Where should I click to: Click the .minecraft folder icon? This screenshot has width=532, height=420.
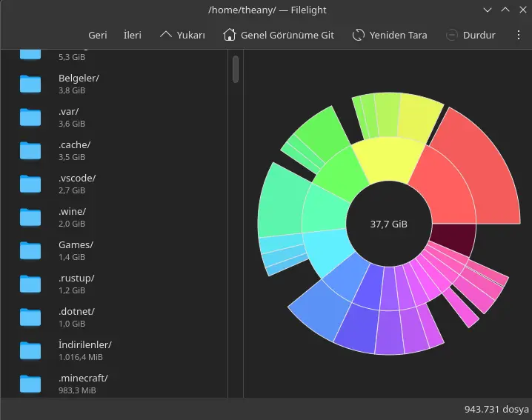[x=30, y=383]
